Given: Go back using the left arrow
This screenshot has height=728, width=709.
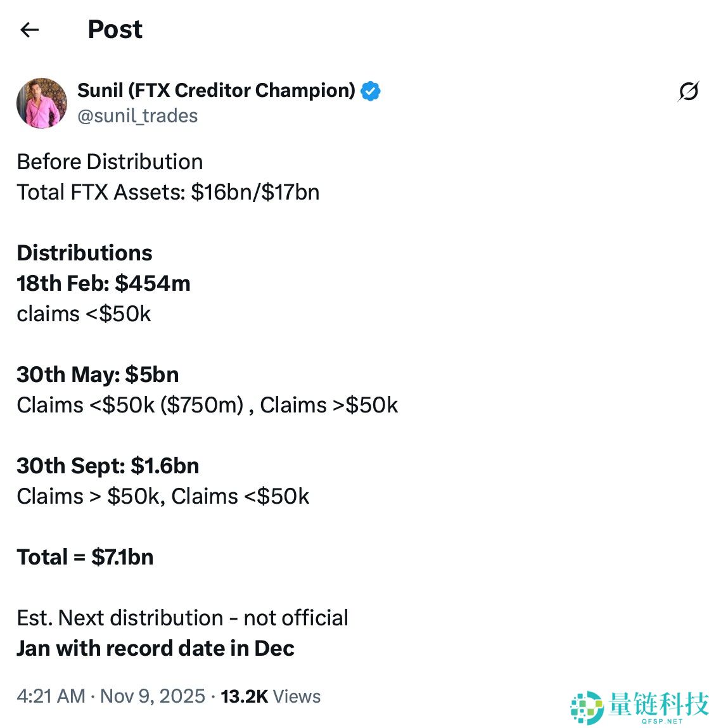Looking at the screenshot, I should [x=30, y=30].
